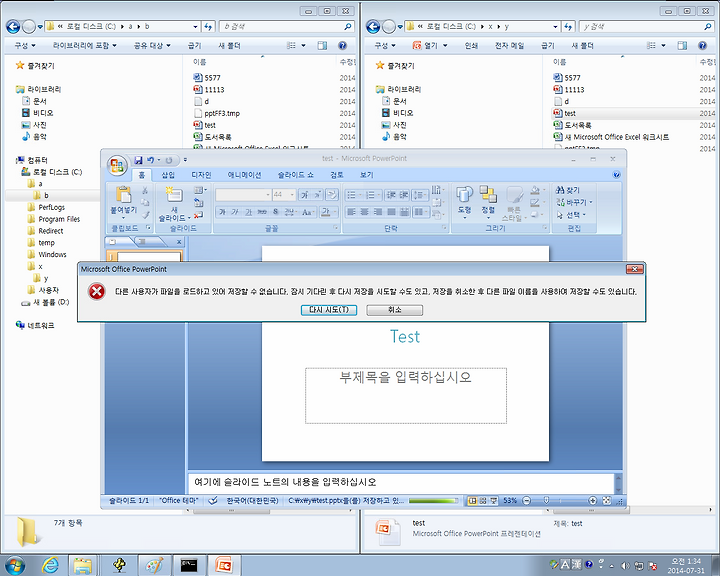The height and width of the screenshot is (576, 720).
Task: Toggle align text right
Action: point(377,212)
